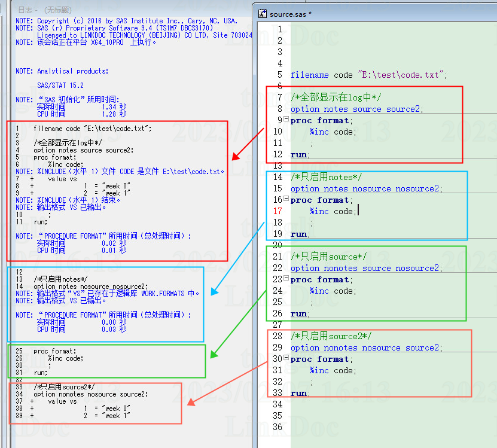Click the /*全部显示在log中*/ comment in the editor

[336, 97]
